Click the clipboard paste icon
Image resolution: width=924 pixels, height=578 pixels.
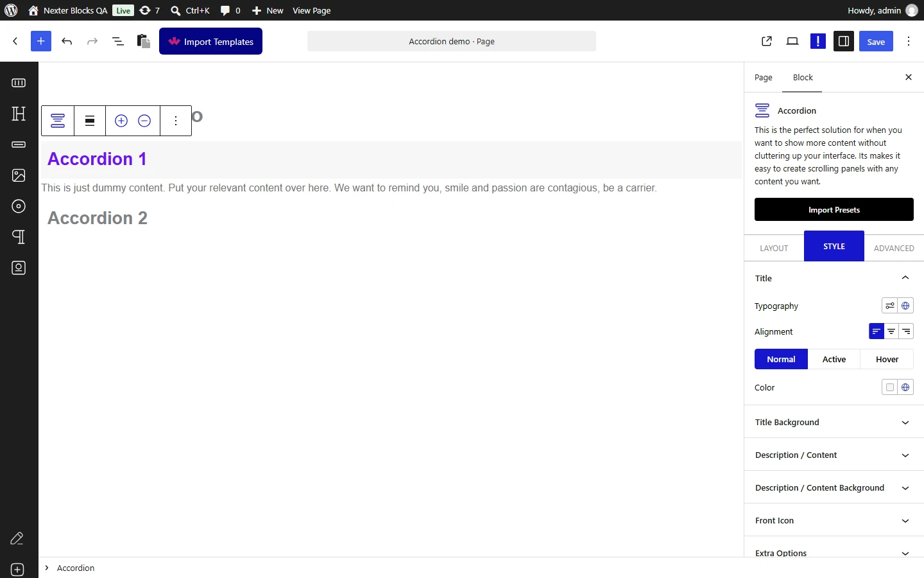click(x=144, y=41)
